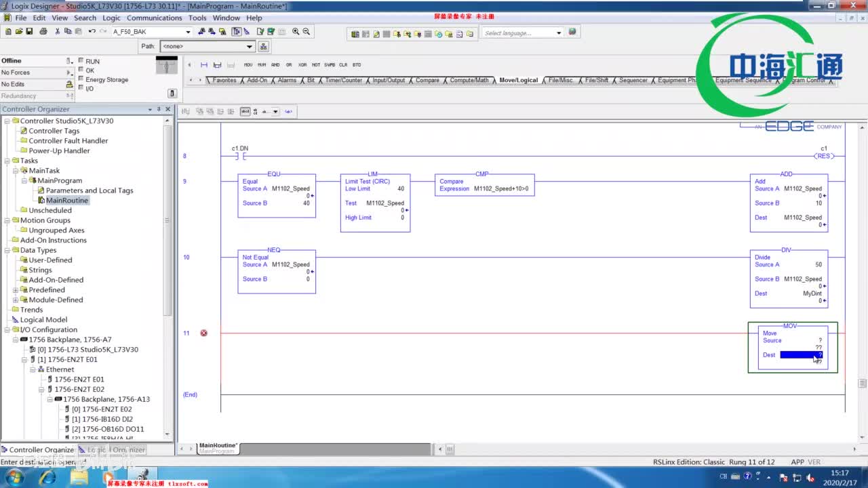The height and width of the screenshot is (488, 868).
Task: Expand the Predefined data types folder
Action: (16, 290)
